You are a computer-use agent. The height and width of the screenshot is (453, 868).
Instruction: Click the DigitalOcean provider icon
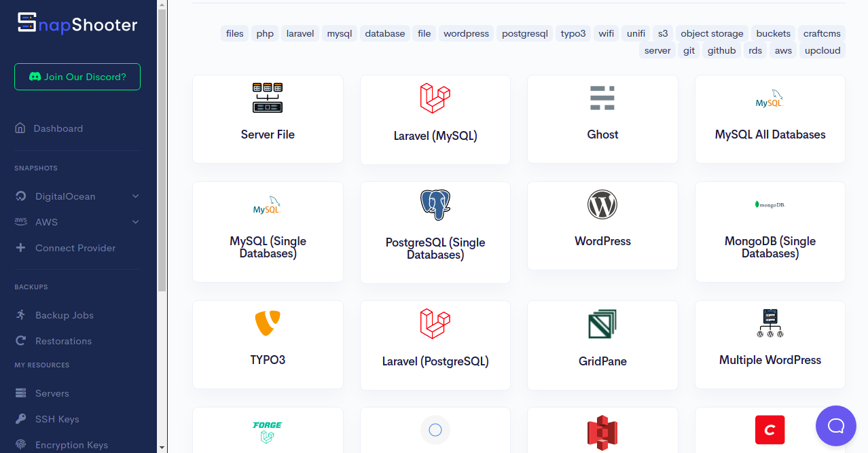[x=21, y=196]
